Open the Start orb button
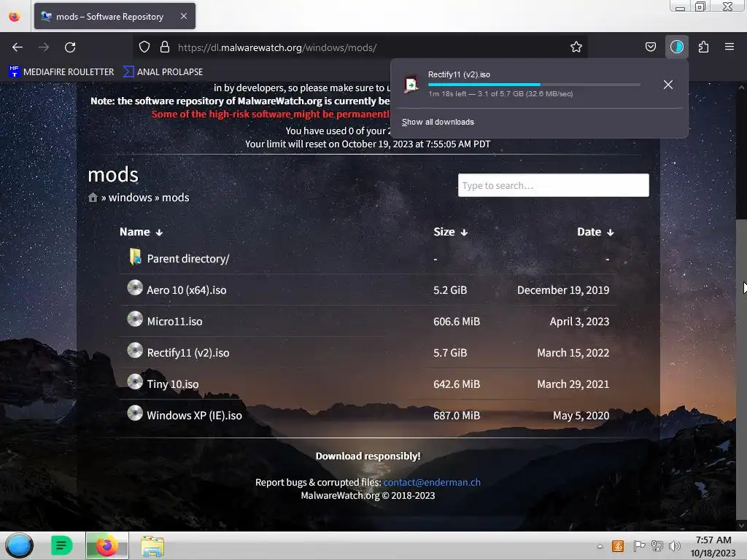The width and height of the screenshot is (747, 560). click(x=20, y=545)
